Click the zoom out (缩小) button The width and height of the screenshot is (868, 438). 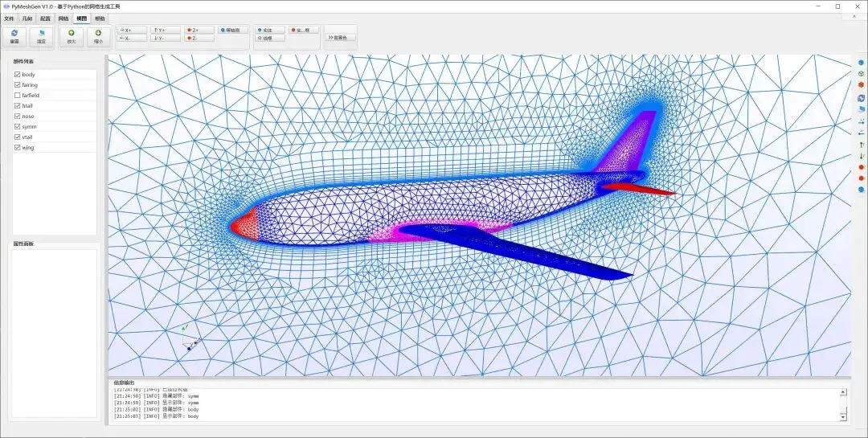(x=98, y=37)
